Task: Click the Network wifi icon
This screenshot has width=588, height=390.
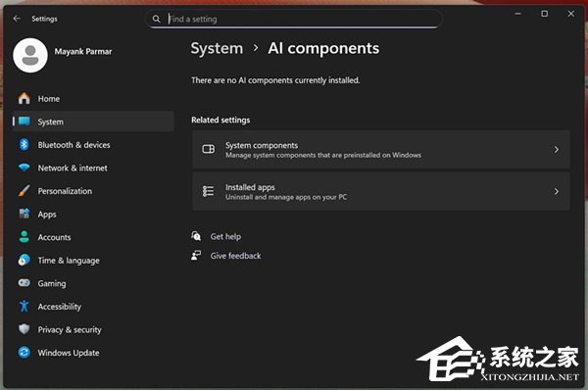Action: 24,168
